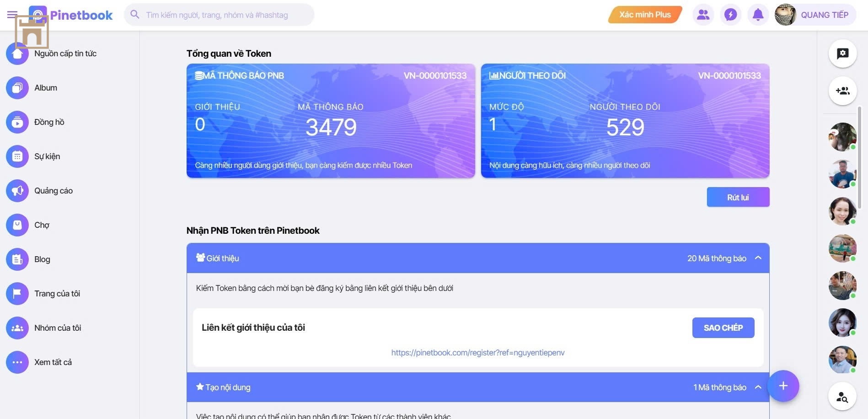Open the pinetbook.com referral register link

tap(478, 353)
